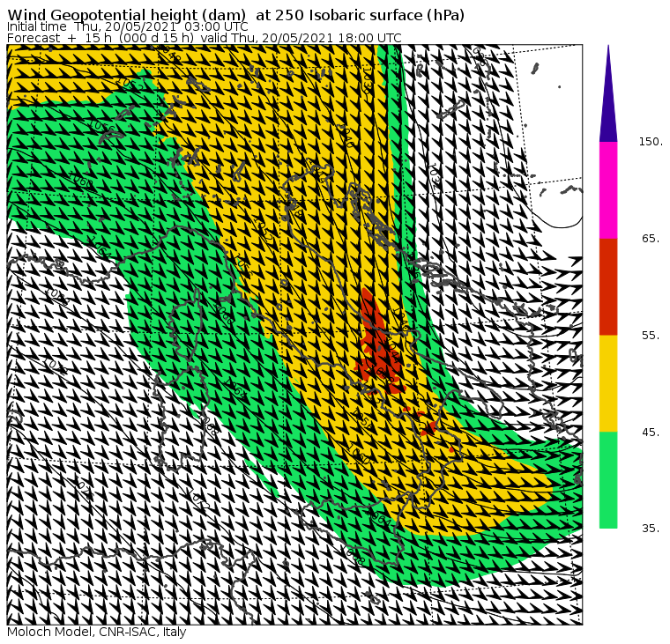Click the largest red wind-speed maximum area on map
This screenshot has width=670, height=644.
click(377, 346)
